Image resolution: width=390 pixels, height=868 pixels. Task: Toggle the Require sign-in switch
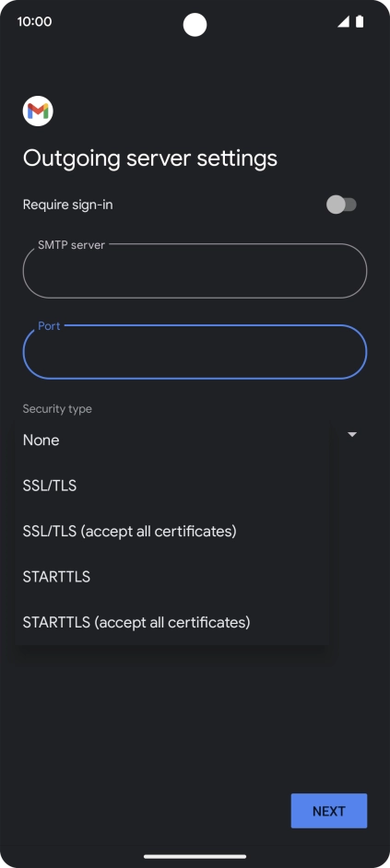341,205
